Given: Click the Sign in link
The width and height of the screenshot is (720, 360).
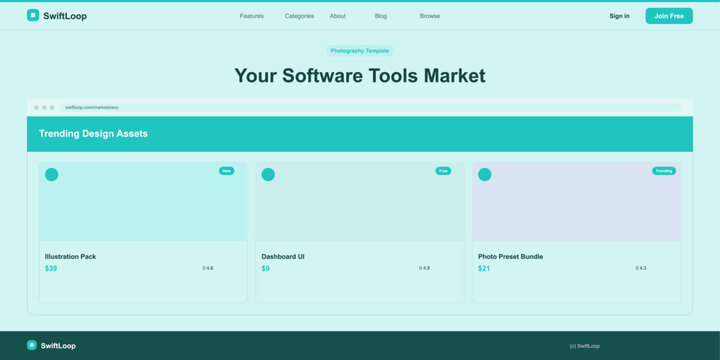Looking at the screenshot, I should tap(619, 16).
